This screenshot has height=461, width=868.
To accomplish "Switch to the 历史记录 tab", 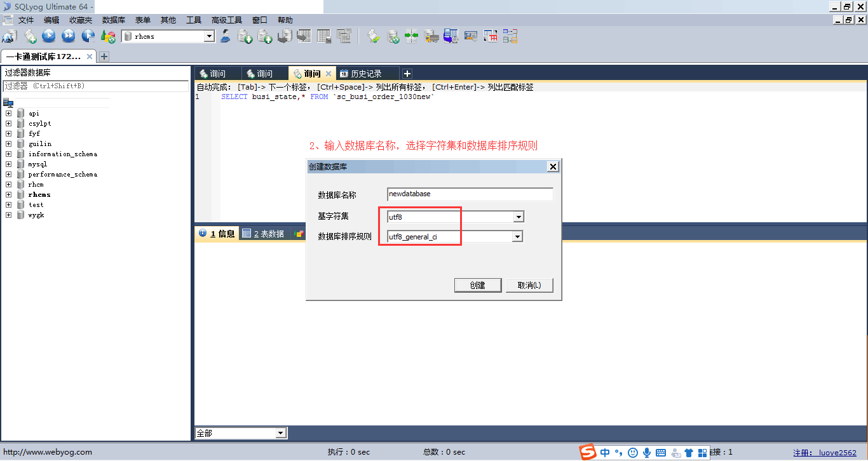I will tap(367, 74).
